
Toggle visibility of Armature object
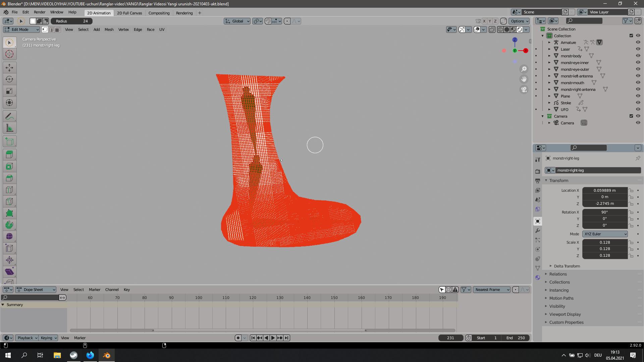638,42
